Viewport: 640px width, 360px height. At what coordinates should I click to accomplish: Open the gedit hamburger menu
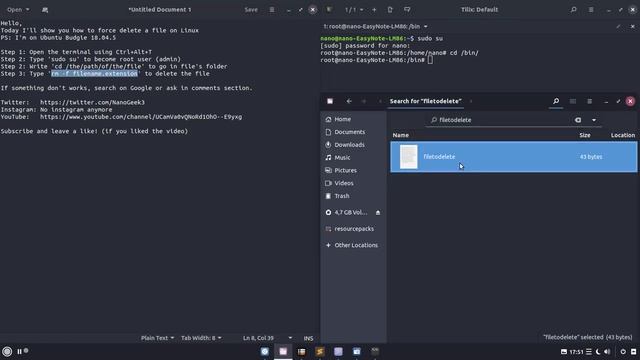[x=272, y=9]
